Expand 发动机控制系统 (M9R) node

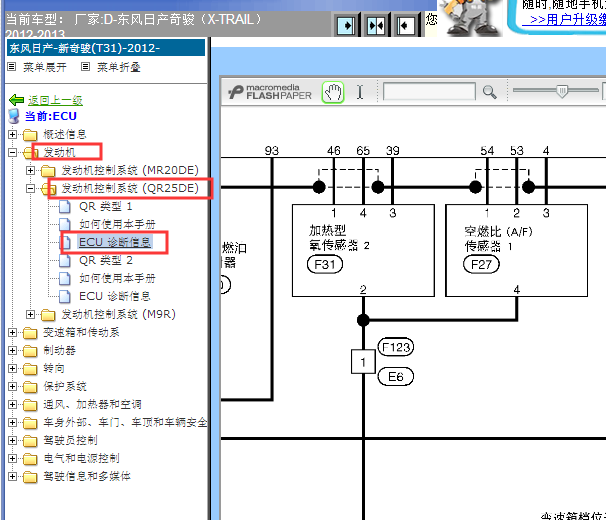point(31,314)
